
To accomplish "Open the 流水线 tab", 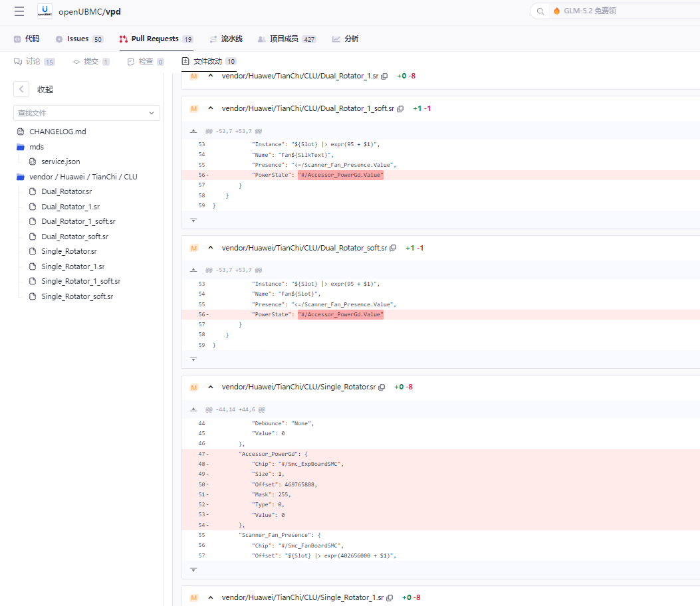I will (x=226, y=39).
